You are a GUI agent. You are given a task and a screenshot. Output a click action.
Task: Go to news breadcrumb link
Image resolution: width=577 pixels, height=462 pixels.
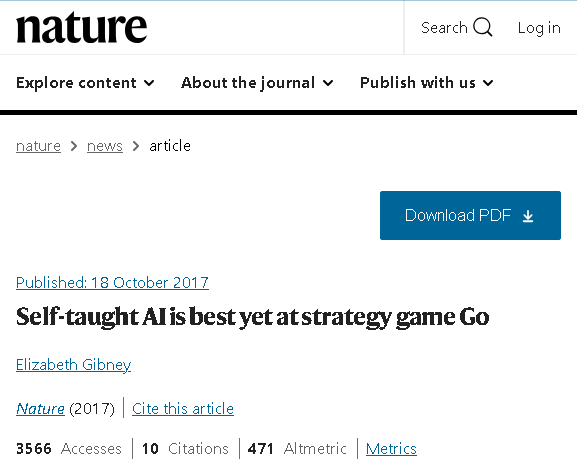(x=105, y=146)
